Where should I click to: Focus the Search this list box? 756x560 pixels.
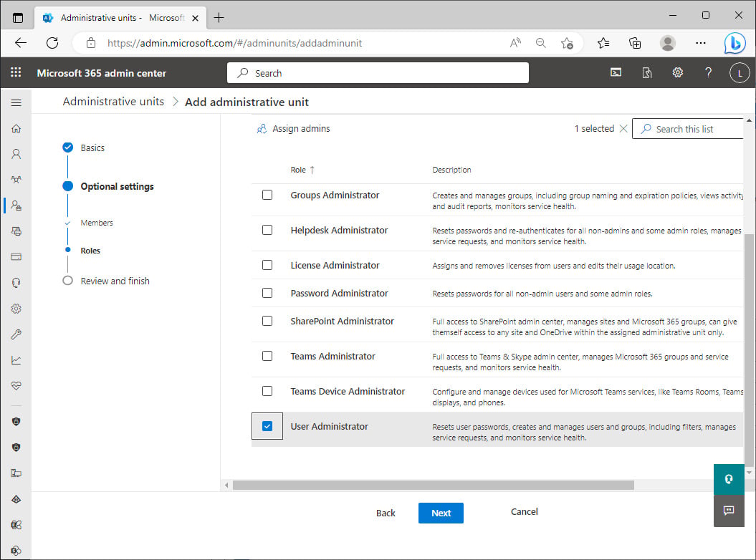(x=688, y=129)
